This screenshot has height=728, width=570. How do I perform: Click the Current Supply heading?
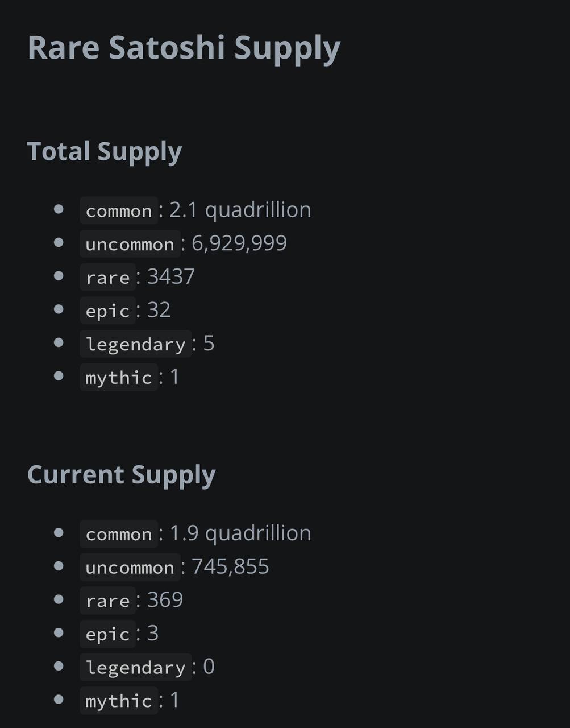point(122,475)
